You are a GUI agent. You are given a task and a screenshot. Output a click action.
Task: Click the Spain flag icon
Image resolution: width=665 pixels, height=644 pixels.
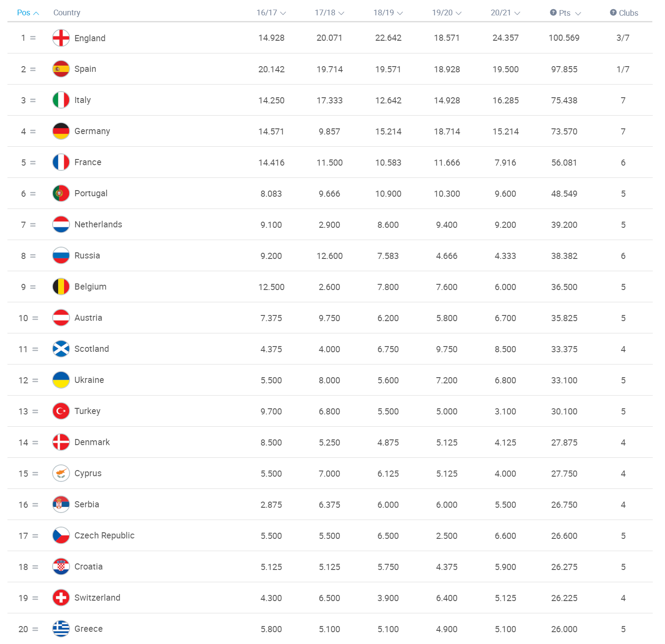click(x=61, y=69)
